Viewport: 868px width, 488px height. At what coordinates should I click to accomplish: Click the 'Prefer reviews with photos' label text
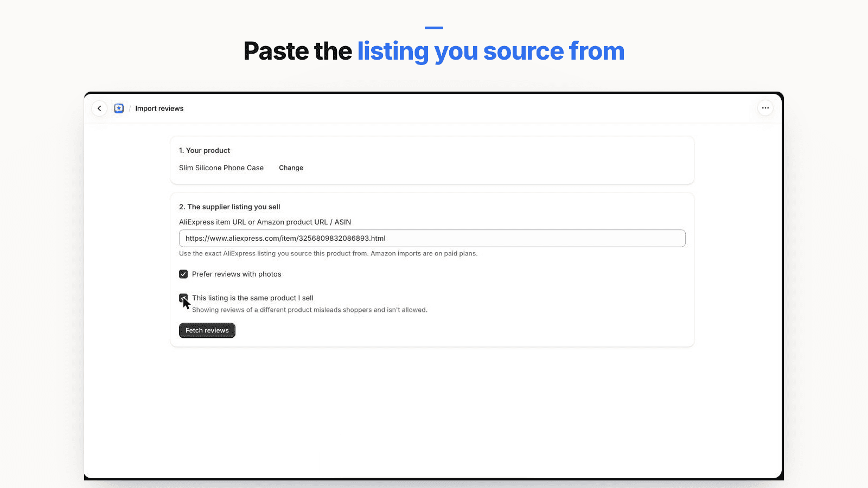[237, 274]
